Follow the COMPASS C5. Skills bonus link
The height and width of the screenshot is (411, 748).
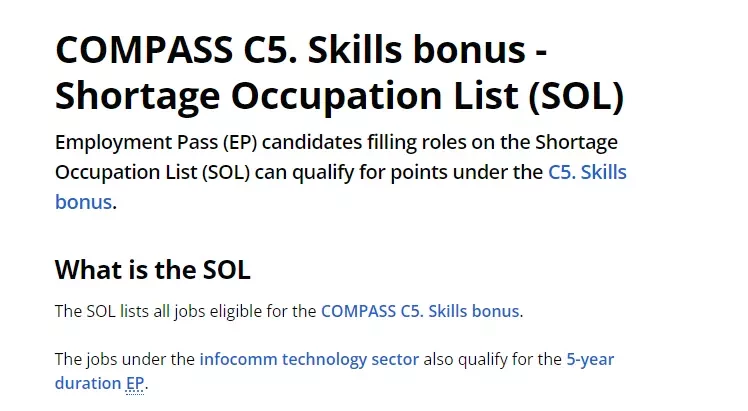coord(420,311)
